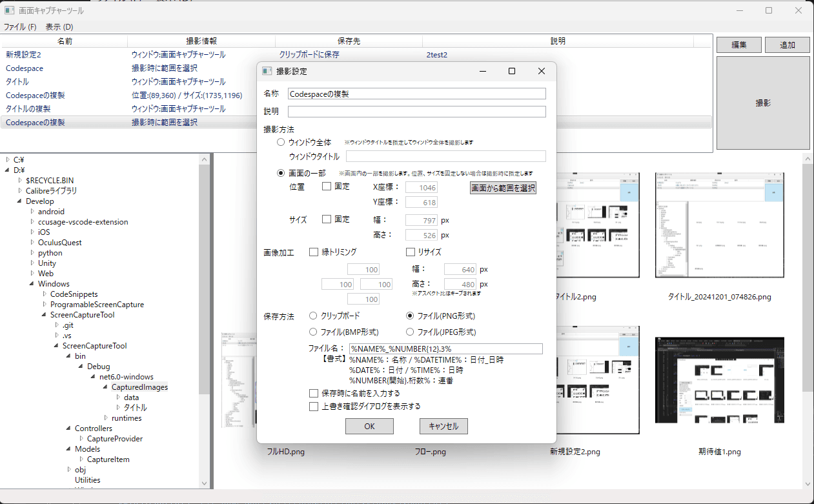Click the リサイズ 幅 field showing 640

(x=460, y=269)
